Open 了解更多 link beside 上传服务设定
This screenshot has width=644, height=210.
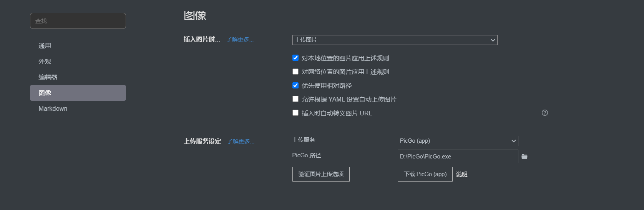tap(241, 141)
